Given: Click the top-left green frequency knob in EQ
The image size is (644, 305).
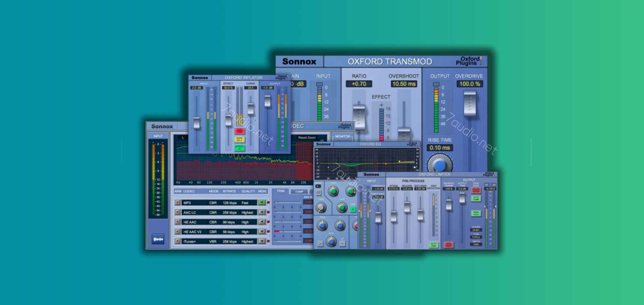Looking at the screenshot, I should [x=333, y=191].
